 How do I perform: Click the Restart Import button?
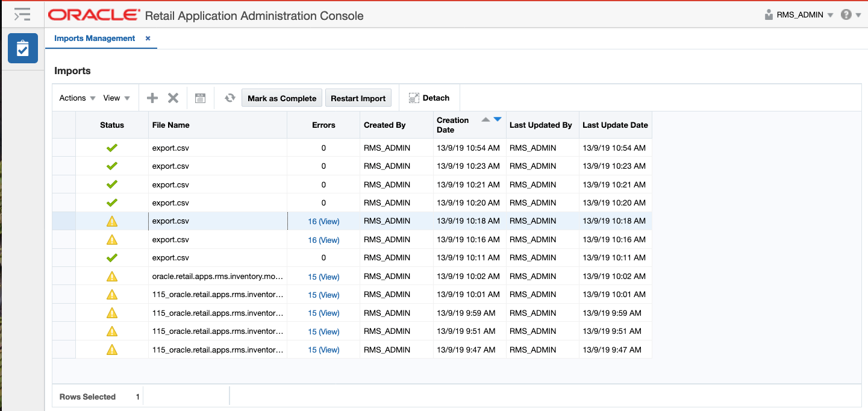358,97
